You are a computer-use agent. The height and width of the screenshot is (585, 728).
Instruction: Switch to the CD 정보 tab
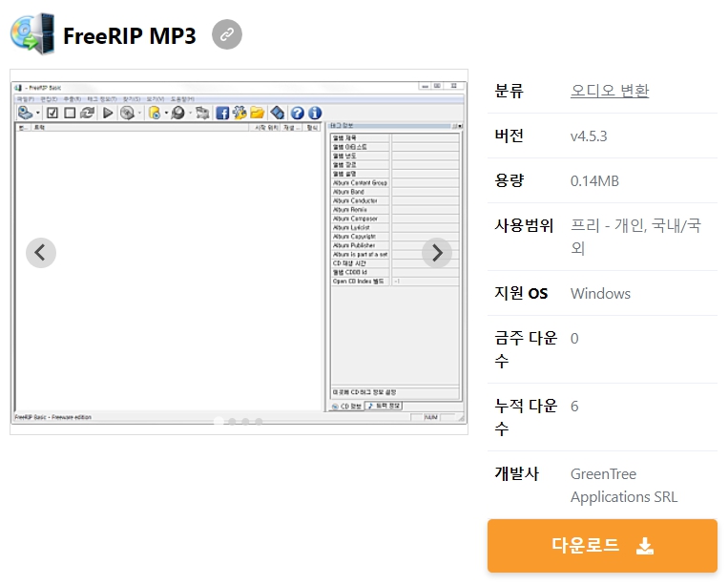[x=347, y=407]
